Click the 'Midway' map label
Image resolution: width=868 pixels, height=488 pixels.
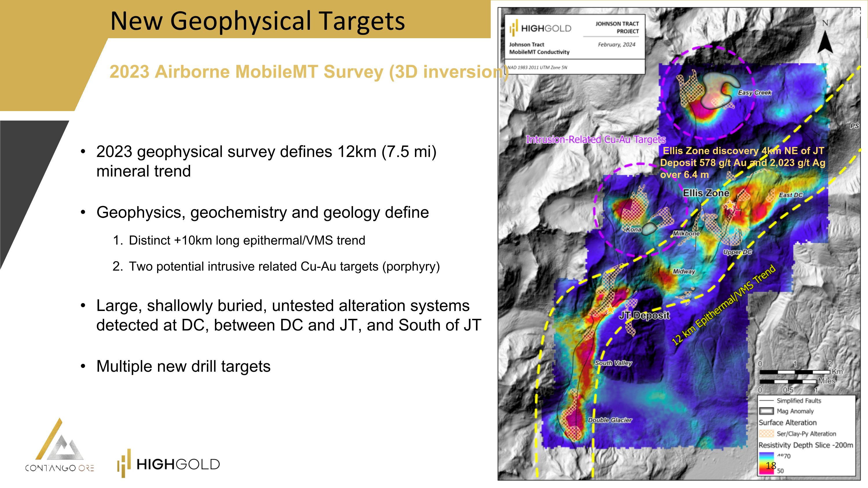[684, 271]
